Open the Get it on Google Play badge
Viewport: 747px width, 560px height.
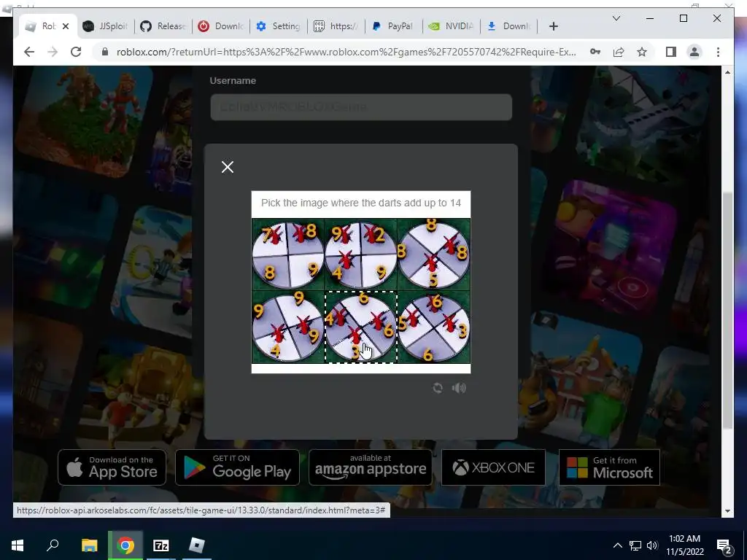[237, 467]
